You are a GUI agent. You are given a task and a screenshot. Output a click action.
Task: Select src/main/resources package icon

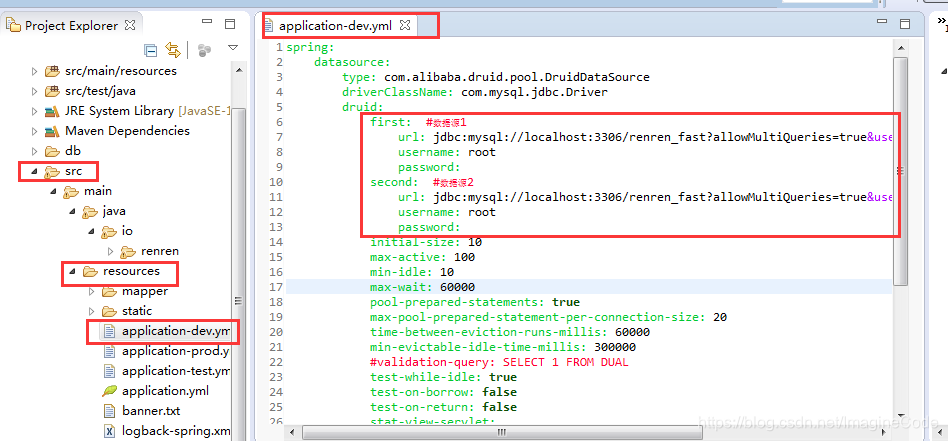point(52,71)
